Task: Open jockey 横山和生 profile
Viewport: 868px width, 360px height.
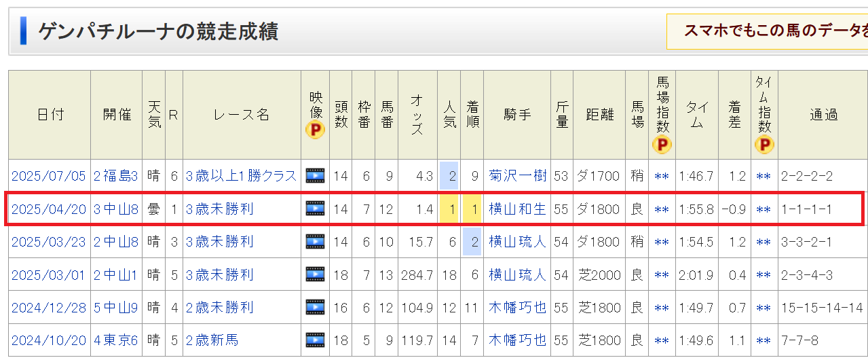Action: point(518,209)
